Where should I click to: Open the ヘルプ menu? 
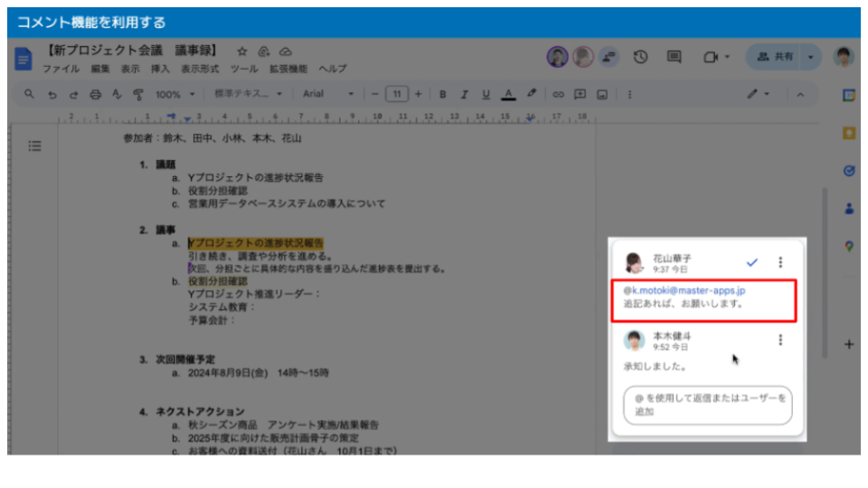pyautogui.click(x=332, y=70)
